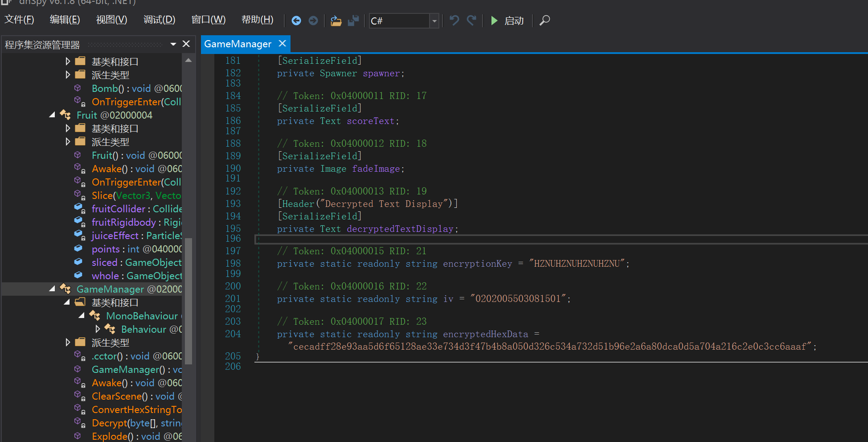
Task: Open the 文件(F) menu
Action: coord(19,20)
